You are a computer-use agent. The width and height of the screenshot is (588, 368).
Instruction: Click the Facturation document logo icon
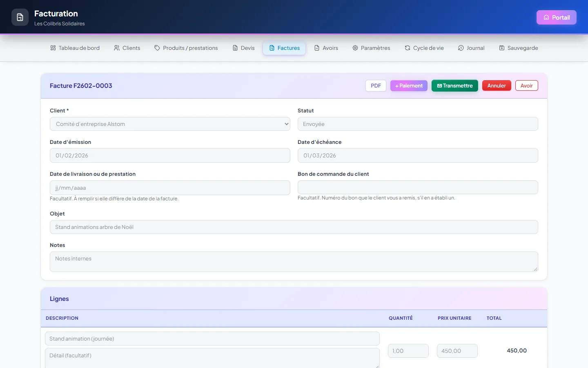coord(20,17)
